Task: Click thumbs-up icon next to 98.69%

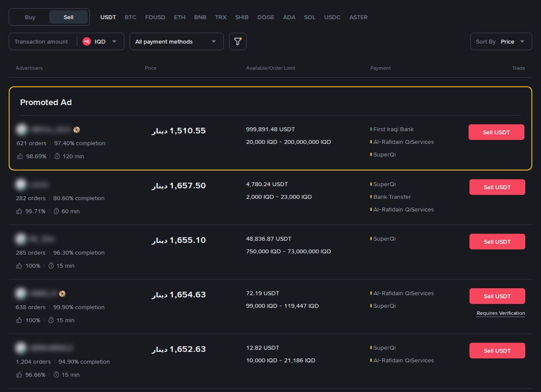Action: pos(20,156)
